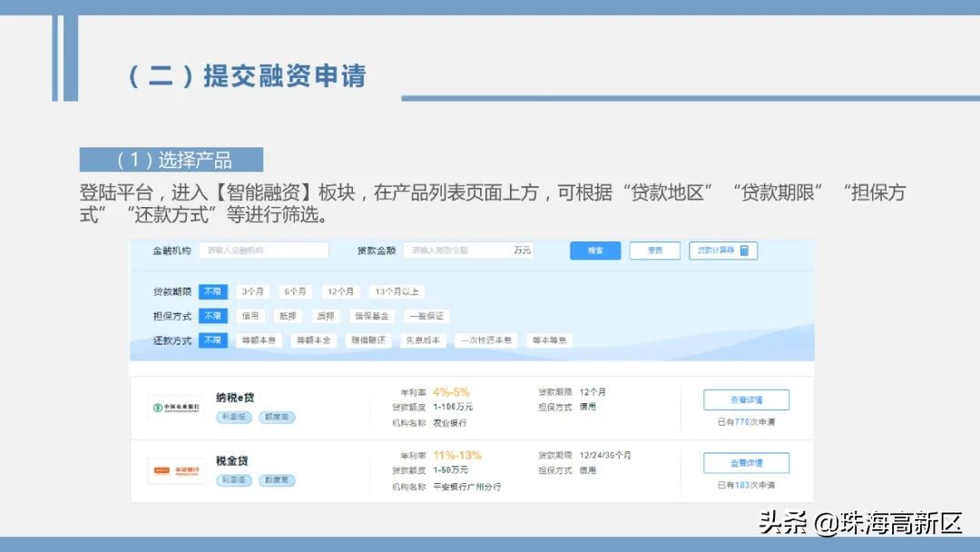Open the 贷款计算器 loan calculator
Screen dimensions: 980x552
[723, 251]
